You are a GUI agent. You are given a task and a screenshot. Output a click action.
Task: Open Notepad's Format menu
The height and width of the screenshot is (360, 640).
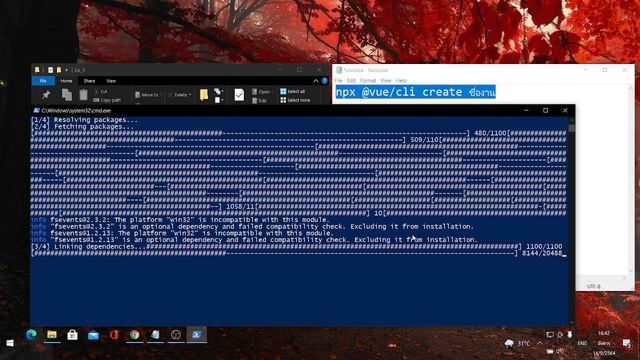368,80
